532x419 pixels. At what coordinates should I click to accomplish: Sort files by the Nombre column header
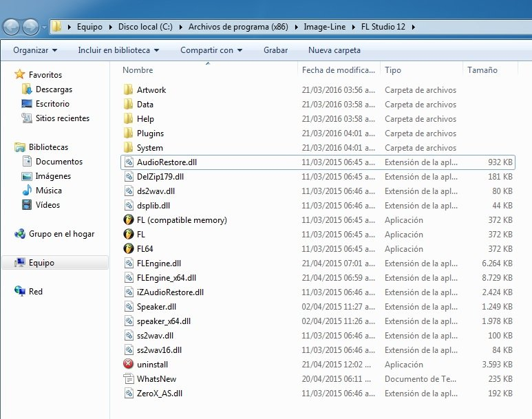tap(138, 70)
